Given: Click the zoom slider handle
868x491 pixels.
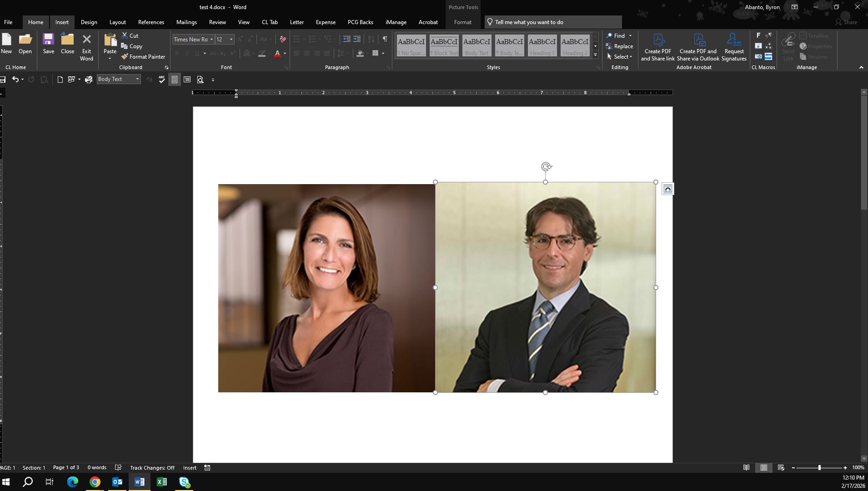Looking at the screenshot, I should pos(819,468).
